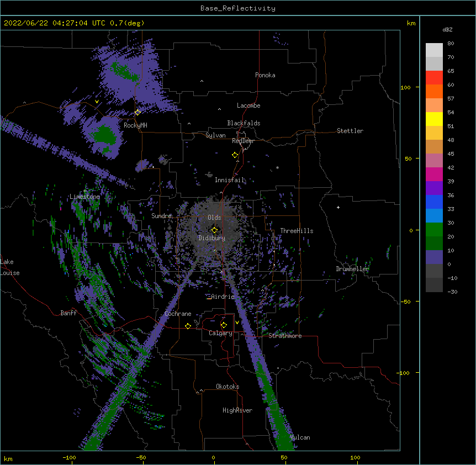Click the dBZ legend title
Viewport: 476px width, 465px height.
(x=447, y=30)
